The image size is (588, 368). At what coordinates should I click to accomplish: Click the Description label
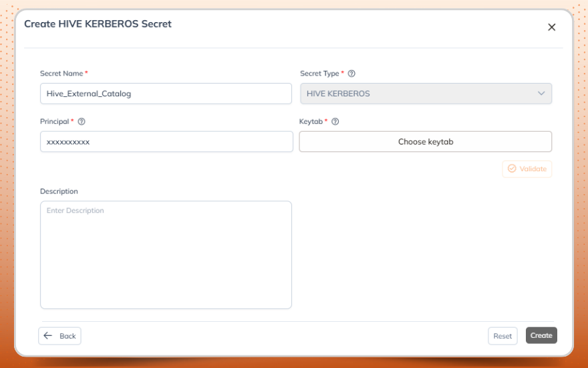[59, 191]
